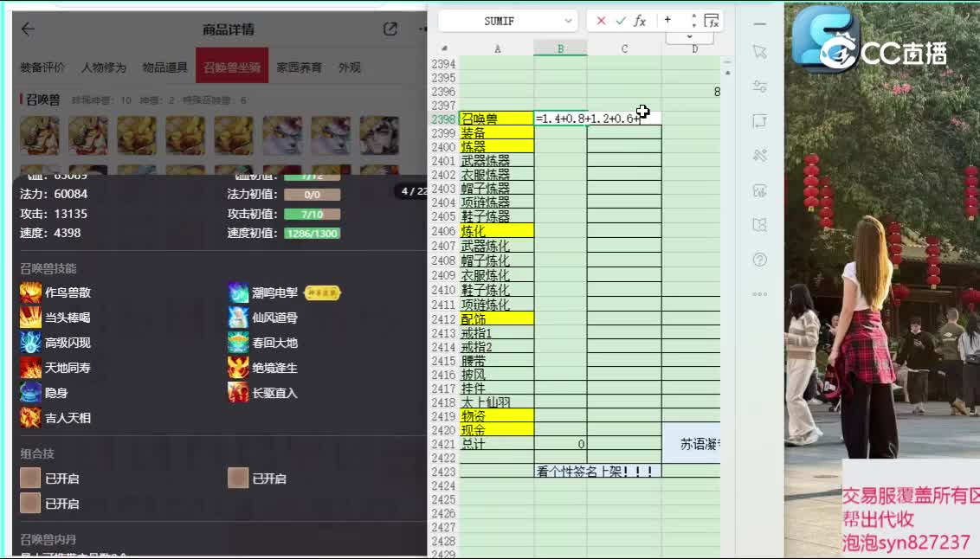Click the yellow 炼化 cell
The image size is (980, 559).
click(496, 230)
